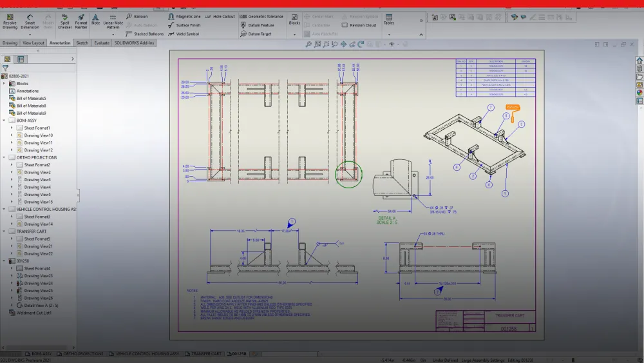
Task: Insert a Revision Cloud
Action: (359, 25)
